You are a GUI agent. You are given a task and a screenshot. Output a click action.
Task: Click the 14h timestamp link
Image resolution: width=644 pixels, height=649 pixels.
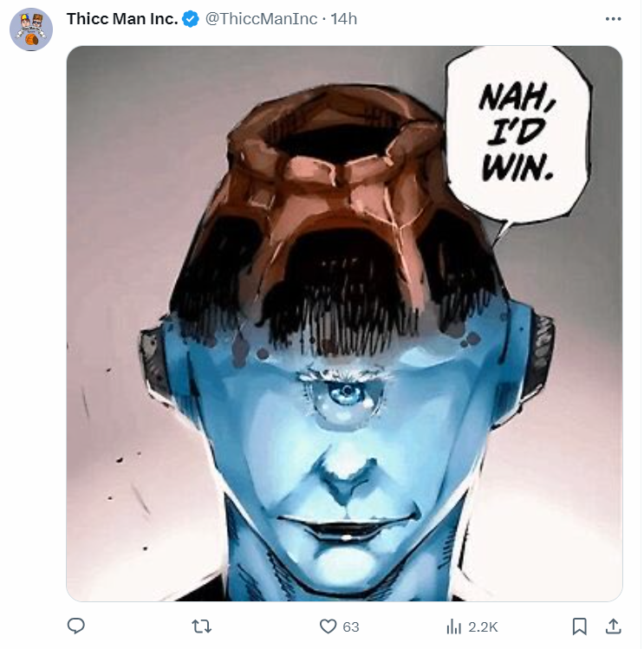pos(343,19)
